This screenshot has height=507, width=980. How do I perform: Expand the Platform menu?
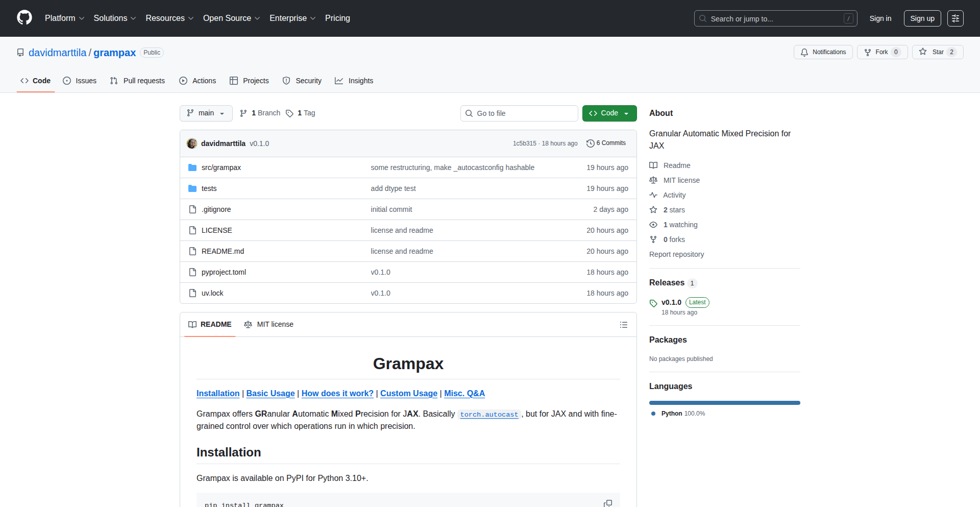(x=64, y=18)
